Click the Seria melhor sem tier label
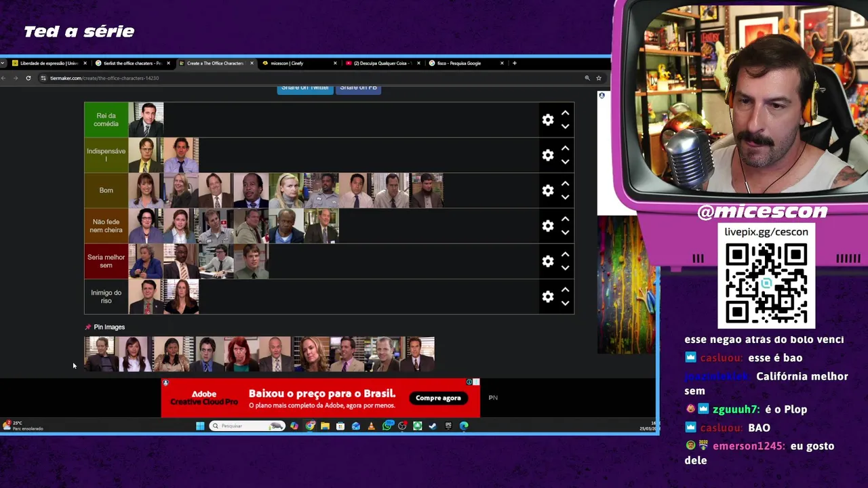The width and height of the screenshot is (868, 488). 106,261
